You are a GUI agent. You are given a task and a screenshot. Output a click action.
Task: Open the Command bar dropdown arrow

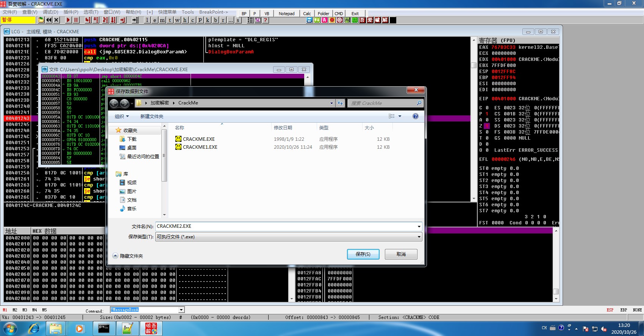(x=181, y=310)
